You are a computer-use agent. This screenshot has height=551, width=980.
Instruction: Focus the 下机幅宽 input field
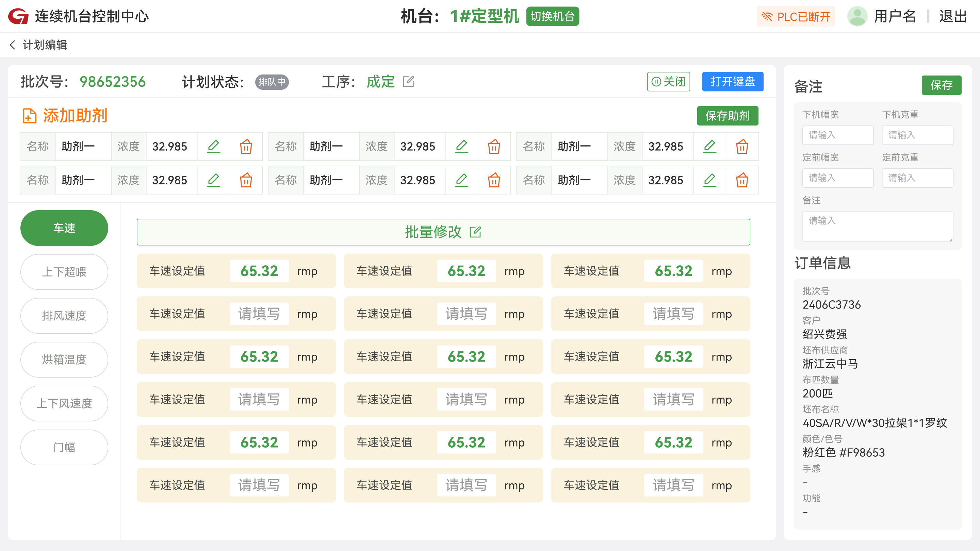838,135
